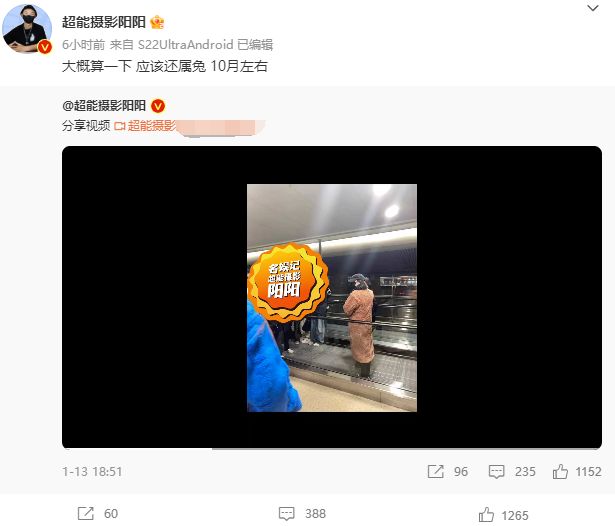The width and height of the screenshot is (615, 526).
Task: Open the @超能摄影阳阳 mention in the reposted post
Action: click(x=104, y=106)
